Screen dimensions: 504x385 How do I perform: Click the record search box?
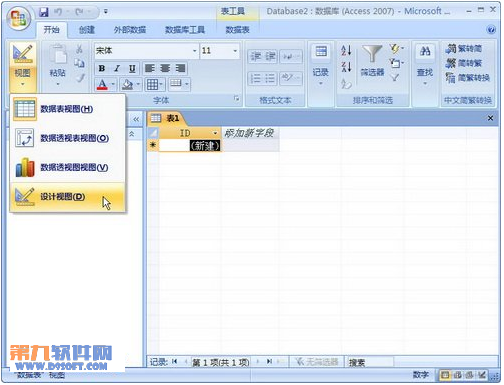[370, 362]
